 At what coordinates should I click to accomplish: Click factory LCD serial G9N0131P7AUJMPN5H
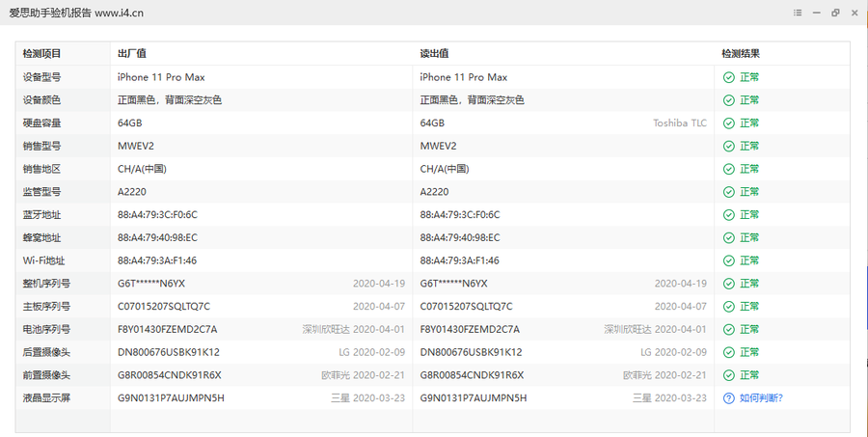tap(171, 398)
